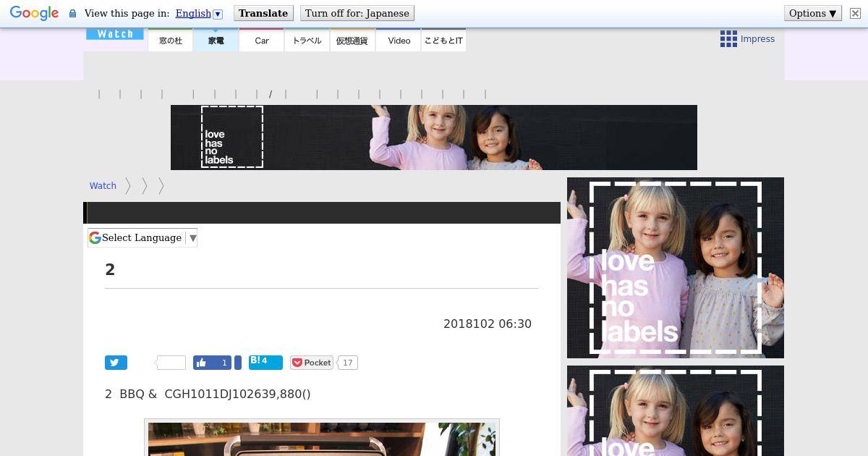Click the Pocket count 17
Image resolution: width=868 pixels, height=456 pixels.
tap(348, 363)
